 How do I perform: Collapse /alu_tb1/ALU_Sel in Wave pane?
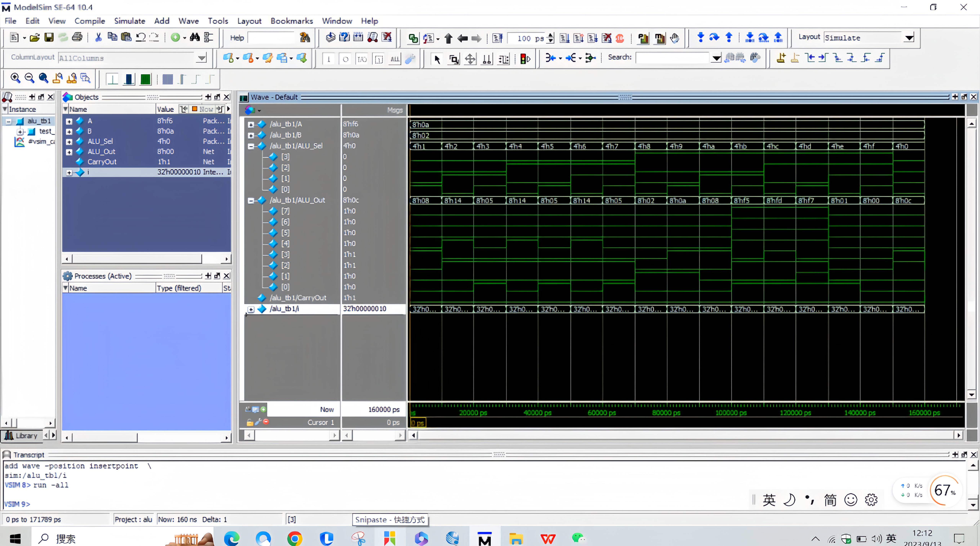tap(251, 146)
